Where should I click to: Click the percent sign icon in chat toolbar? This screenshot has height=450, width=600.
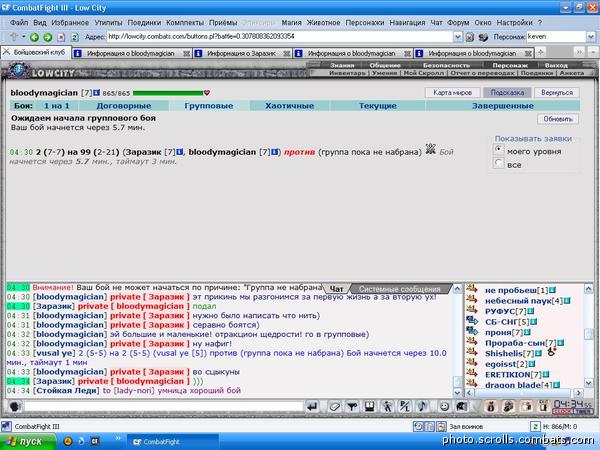404,406
